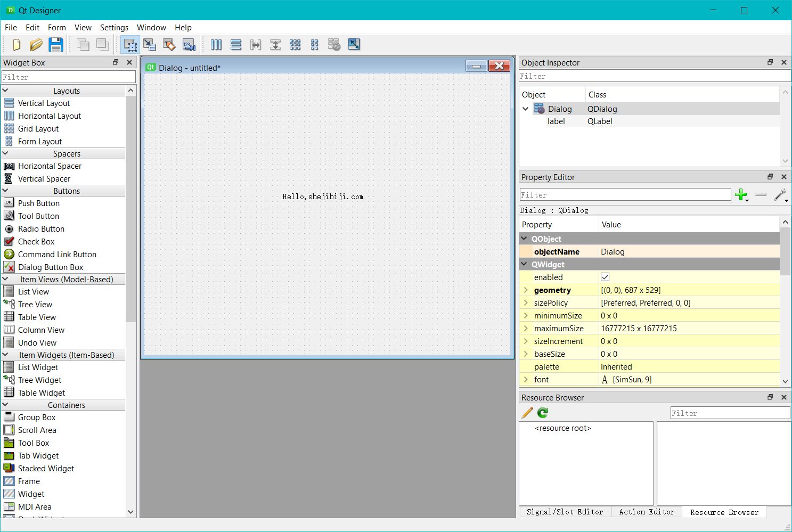792x532 pixels.
Task: Apply Lay Out in a Grid
Action: [x=295, y=45]
